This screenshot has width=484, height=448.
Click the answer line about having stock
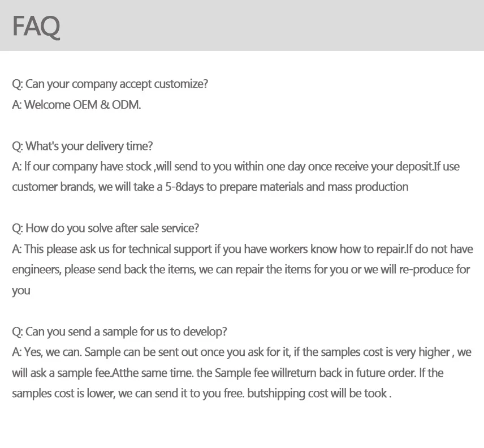236,166
